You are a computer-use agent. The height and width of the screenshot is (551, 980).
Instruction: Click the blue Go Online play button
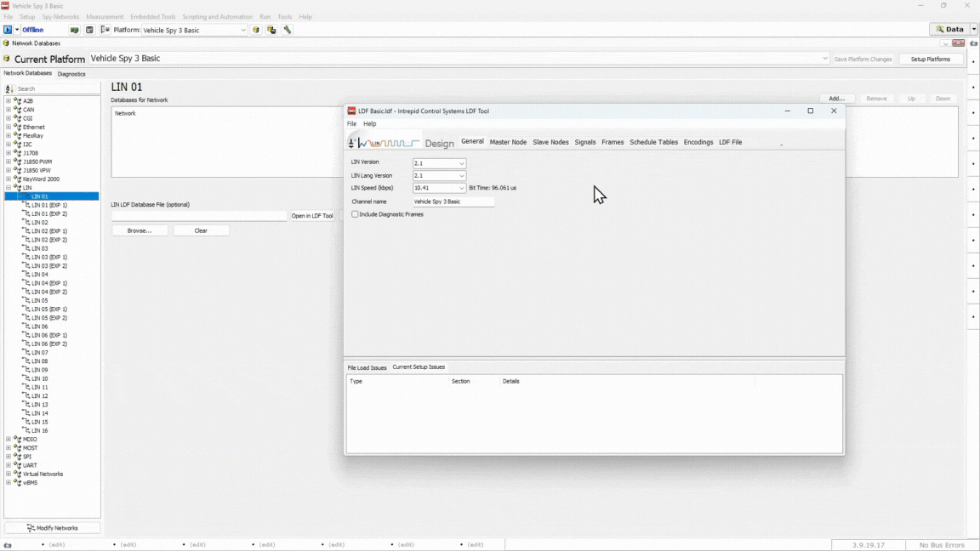(x=8, y=30)
